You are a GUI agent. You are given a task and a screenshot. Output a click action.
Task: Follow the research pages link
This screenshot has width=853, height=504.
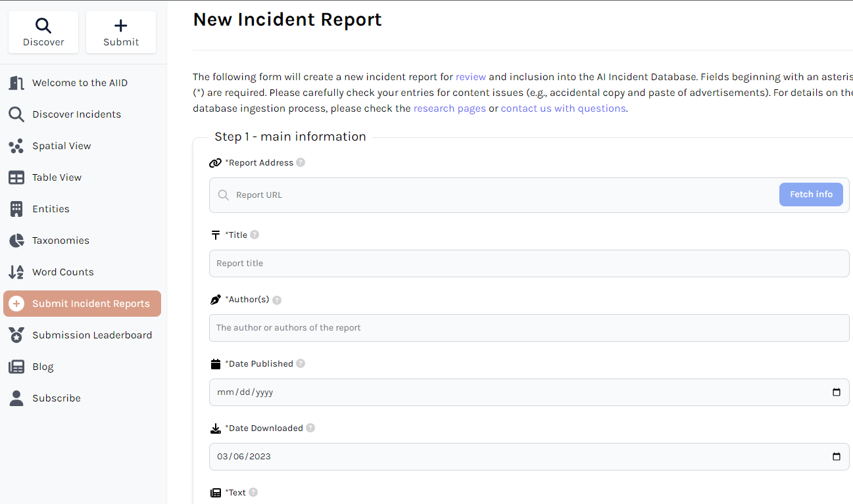point(450,108)
